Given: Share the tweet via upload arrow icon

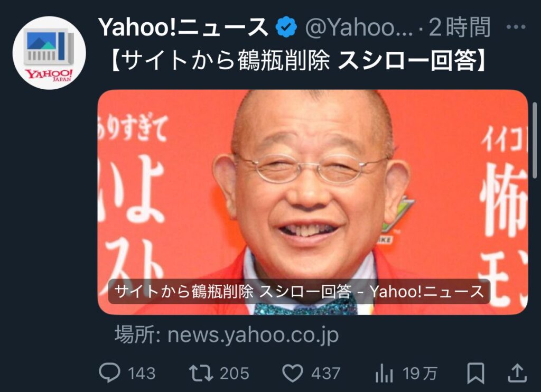Looking at the screenshot, I should pyautogui.click(x=518, y=372).
